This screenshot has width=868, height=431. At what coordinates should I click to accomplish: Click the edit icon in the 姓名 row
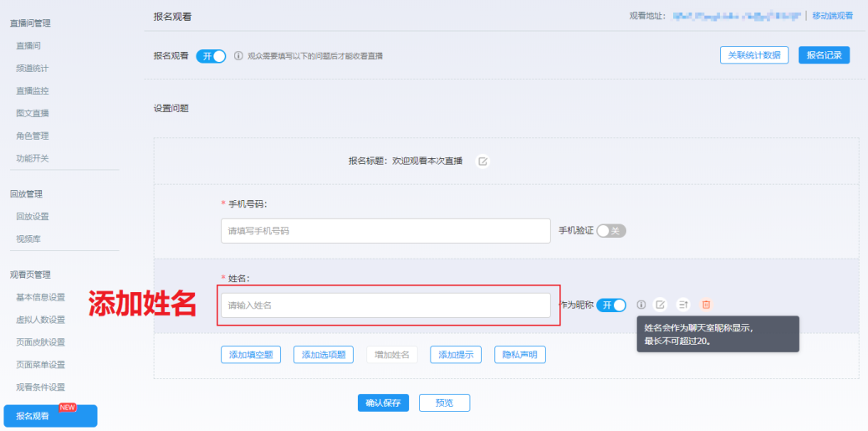(x=661, y=305)
